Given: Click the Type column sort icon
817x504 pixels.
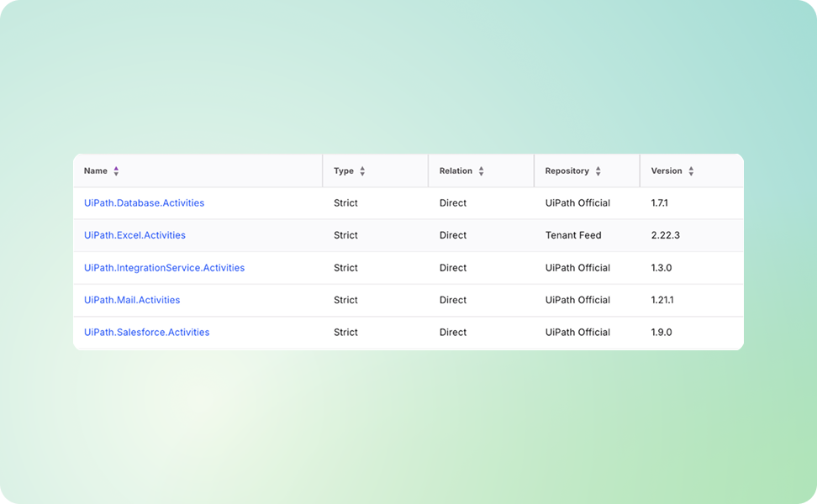Looking at the screenshot, I should pos(362,171).
